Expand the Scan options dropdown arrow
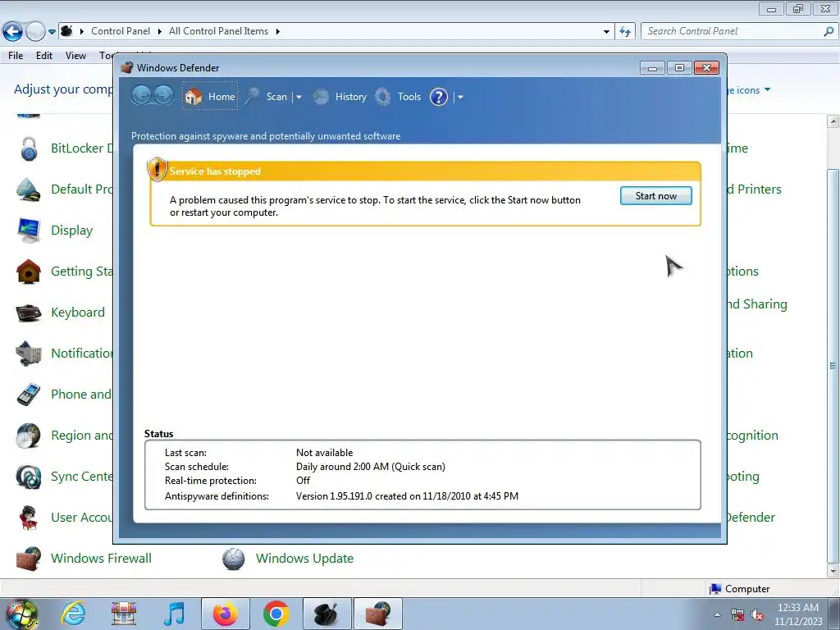Screen dimensions: 840x630 [299, 97]
